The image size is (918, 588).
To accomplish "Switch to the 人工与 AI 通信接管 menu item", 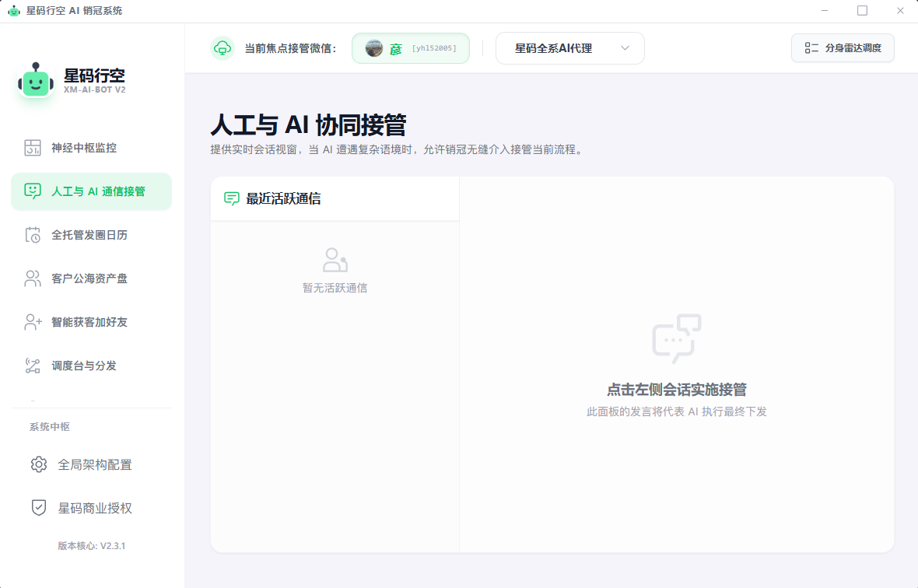I will pyautogui.click(x=91, y=191).
